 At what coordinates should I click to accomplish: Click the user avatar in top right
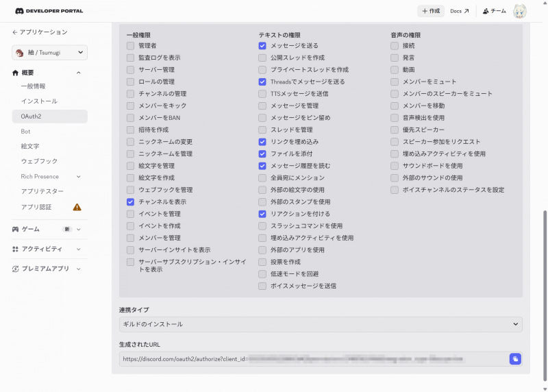tap(520, 11)
